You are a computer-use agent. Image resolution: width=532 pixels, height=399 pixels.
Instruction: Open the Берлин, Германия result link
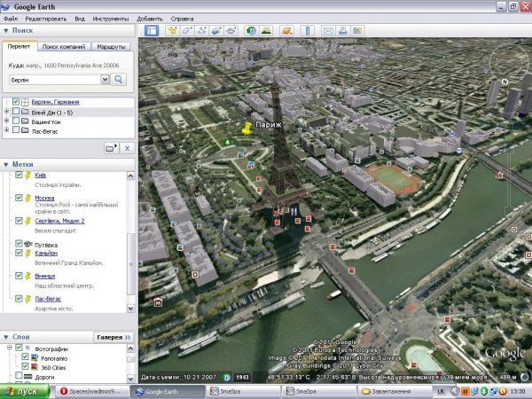[x=55, y=102]
